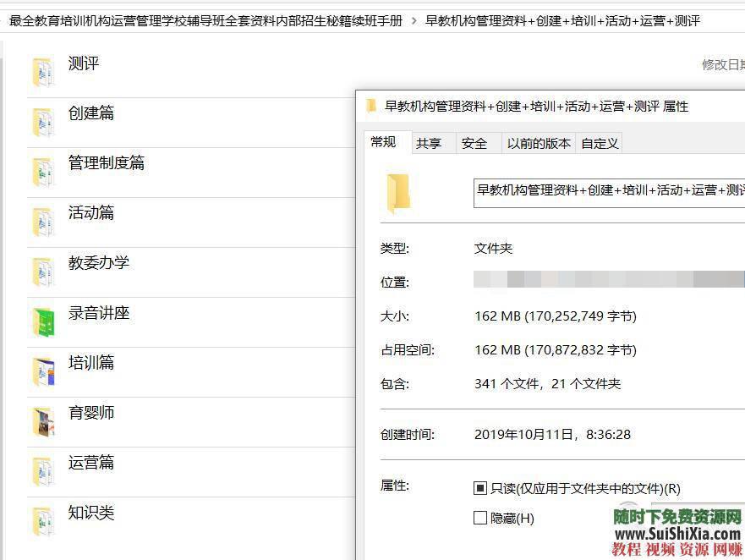Viewport: 745px width, 560px height.
Task: Open the 以前的版本 tab
Action: click(x=539, y=143)
